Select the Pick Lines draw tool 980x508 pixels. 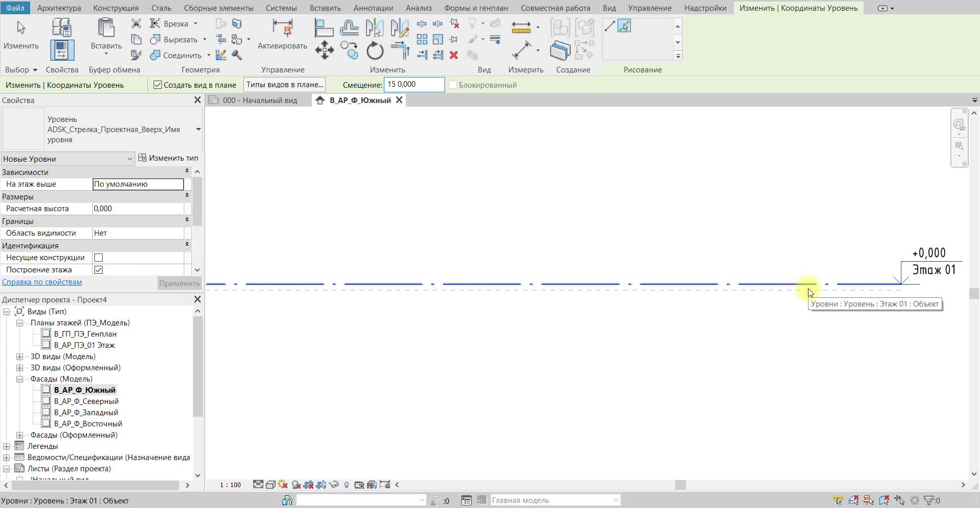click(624, 26)
